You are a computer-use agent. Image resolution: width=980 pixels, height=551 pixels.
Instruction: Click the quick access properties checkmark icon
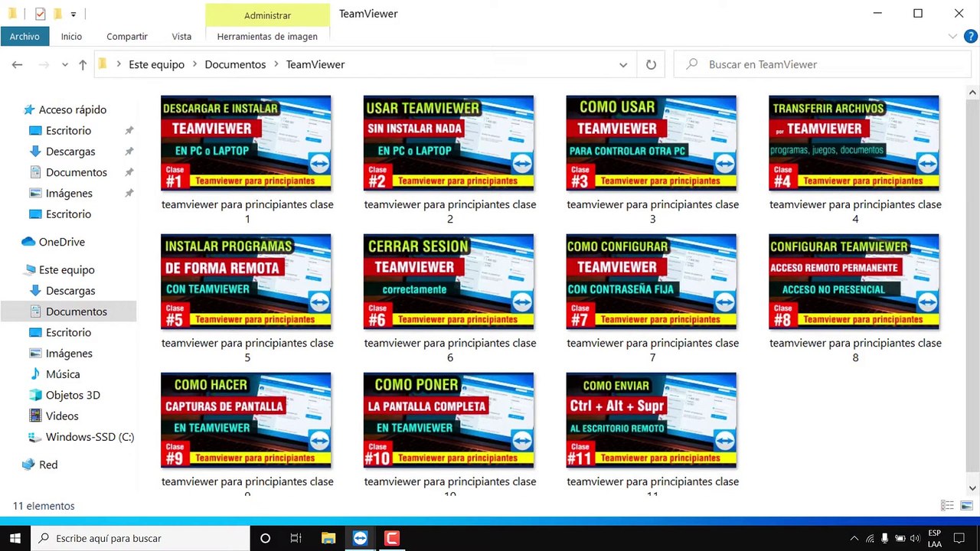pos(41,14)
